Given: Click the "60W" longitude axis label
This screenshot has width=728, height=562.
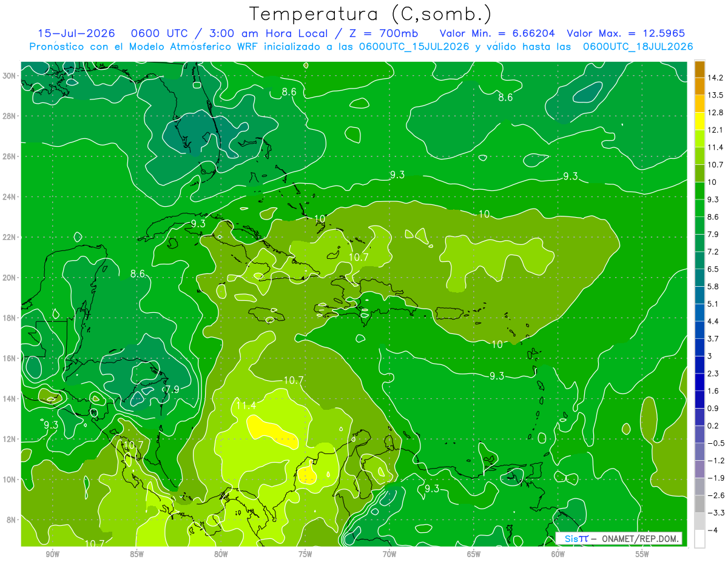Looking at the screenshot, I should click(x=558, y=554).
